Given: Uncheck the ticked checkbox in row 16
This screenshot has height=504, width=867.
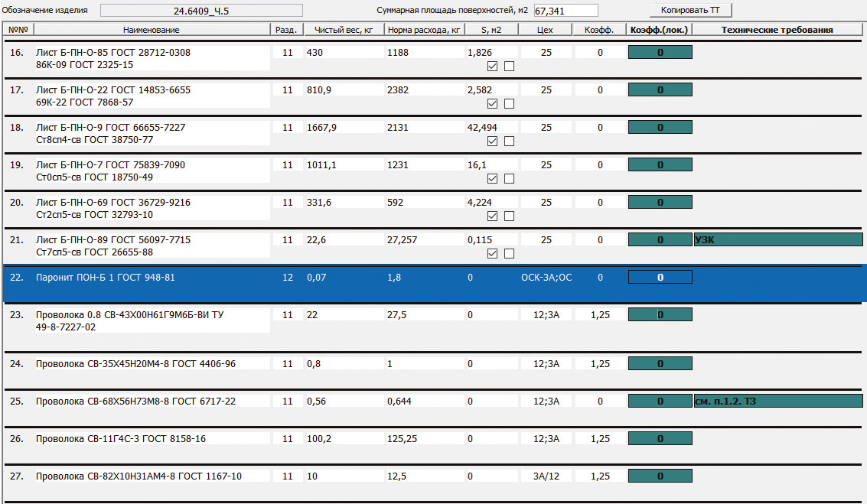Looking at the screenshot, I should pyautogui.click(x=493, y=67).
